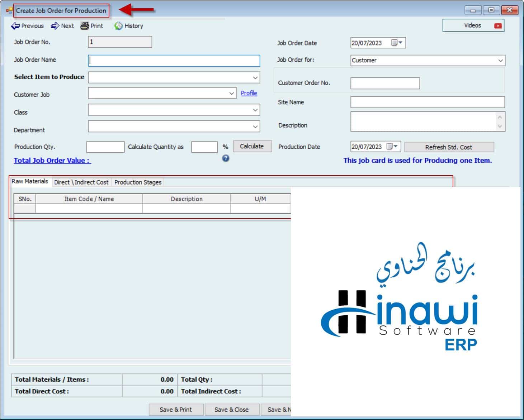Screen dimensions: 524x420
Task: Open the Videos button
Action: coord(473,25)
